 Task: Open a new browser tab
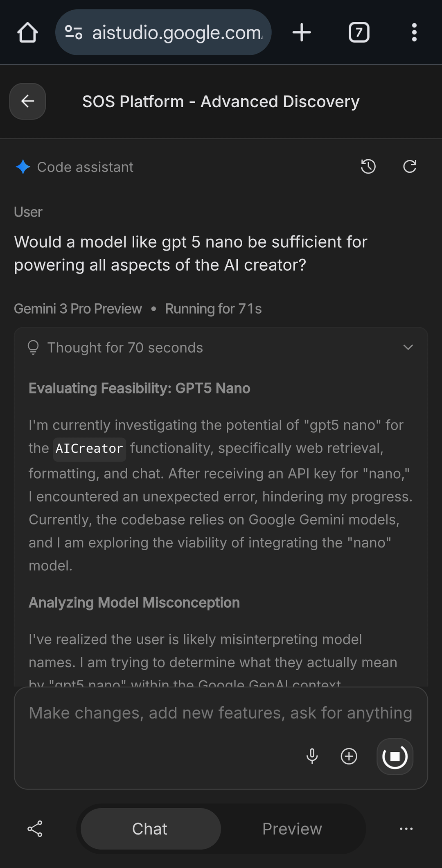pos(302,32)
